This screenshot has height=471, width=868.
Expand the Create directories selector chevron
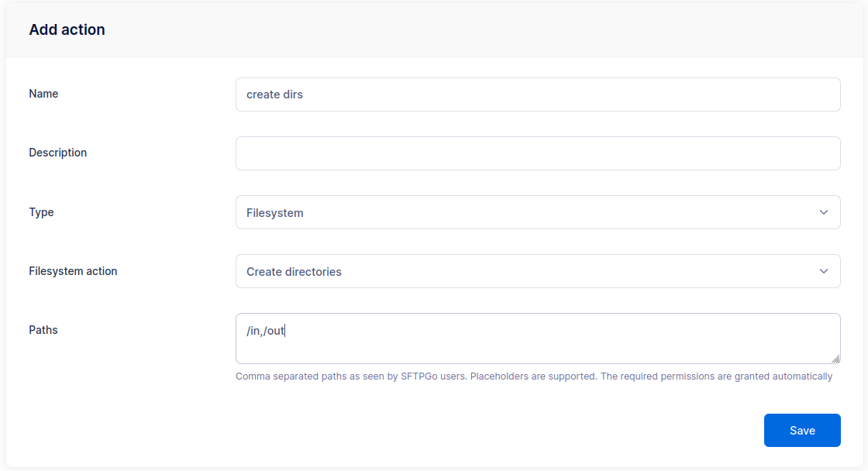point(824,271)
